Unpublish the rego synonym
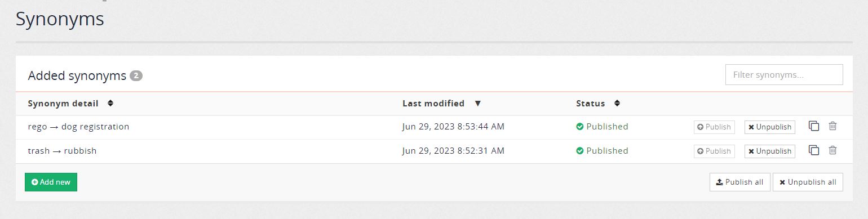This screenshot has width=868, height=219. (769, 127)
